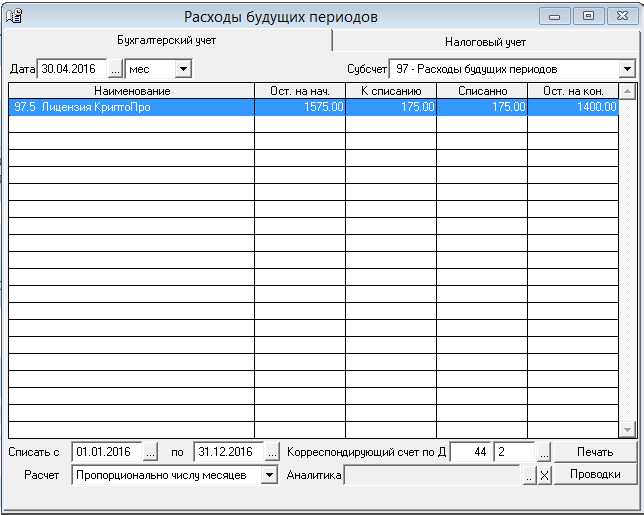Open date picker for по date 31.12.2016
Viewport: 644px width, 515px height.
(x=272, y=452)
